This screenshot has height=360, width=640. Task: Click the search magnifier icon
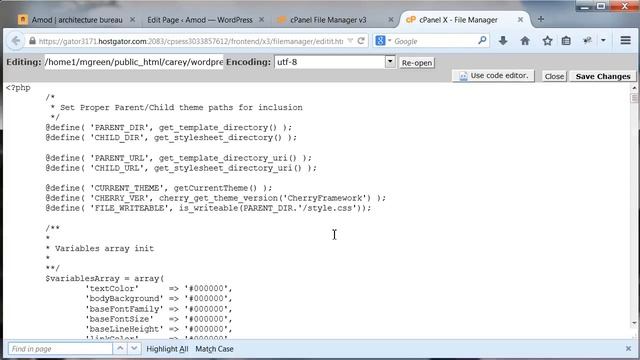click(482, 40)
